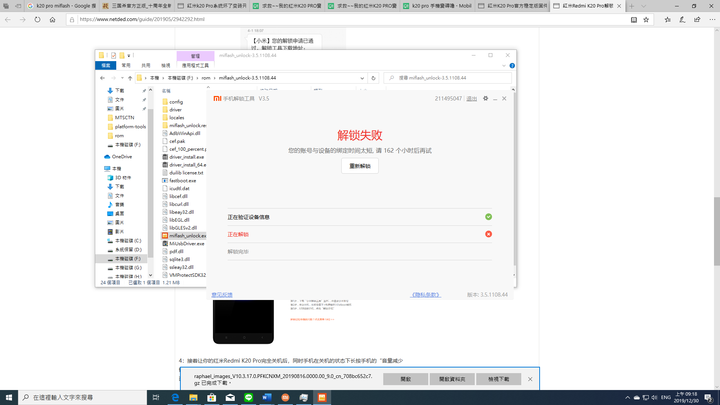Click the Windows Start button
Image resolution: width=720 pixels, height=405 pixels.
(9, 397)
